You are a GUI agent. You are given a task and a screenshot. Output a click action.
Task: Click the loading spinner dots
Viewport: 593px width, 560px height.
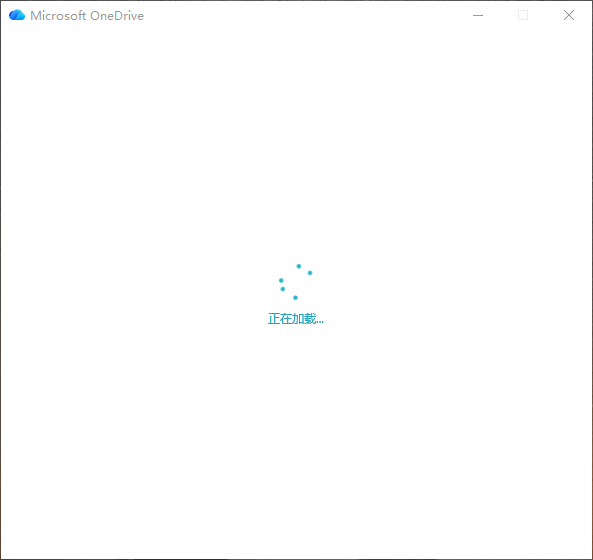296,282
